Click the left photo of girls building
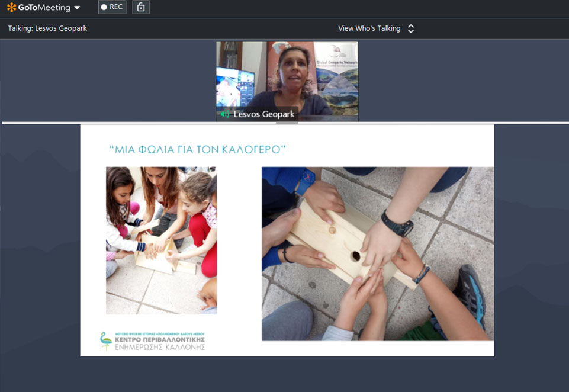 pos(161,240)
